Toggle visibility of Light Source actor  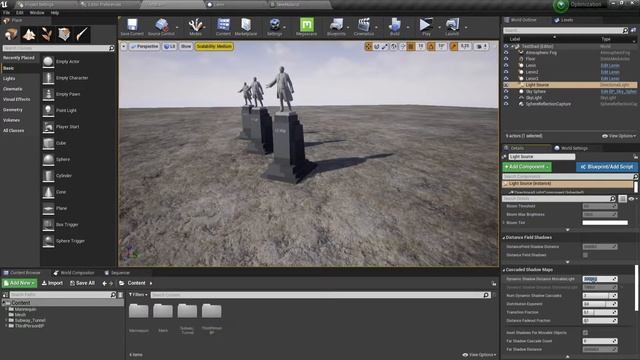click(x=506, y=85)
